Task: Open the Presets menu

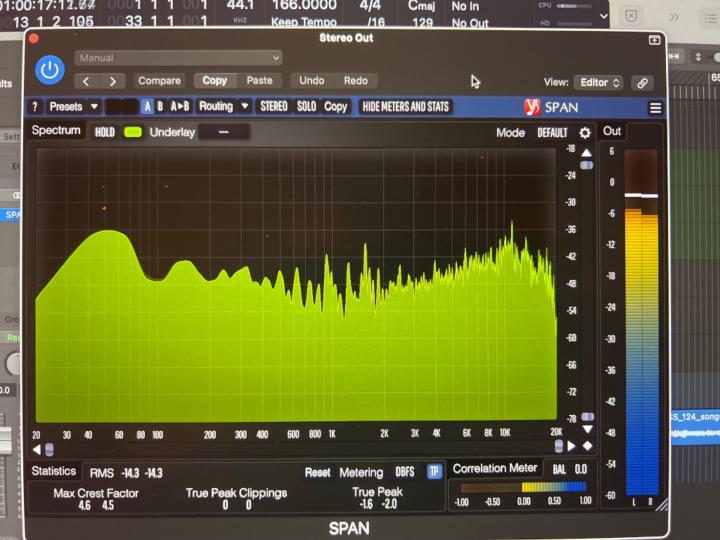Action: (x=73, y=107)
